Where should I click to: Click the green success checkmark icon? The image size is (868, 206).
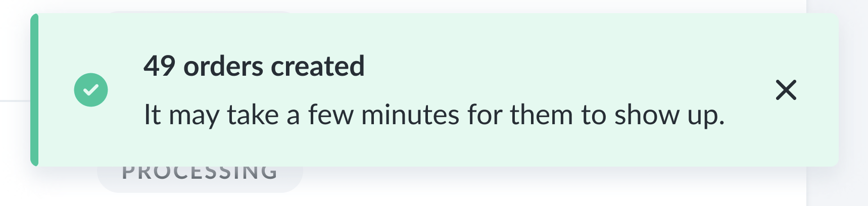tap(91, 90)
